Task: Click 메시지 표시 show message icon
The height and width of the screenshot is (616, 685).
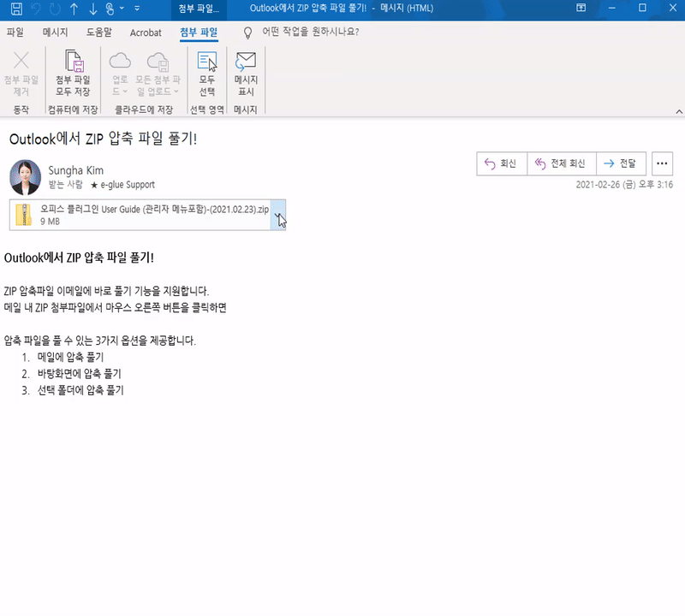Action: pyautogui.click(x=246, y=74)
